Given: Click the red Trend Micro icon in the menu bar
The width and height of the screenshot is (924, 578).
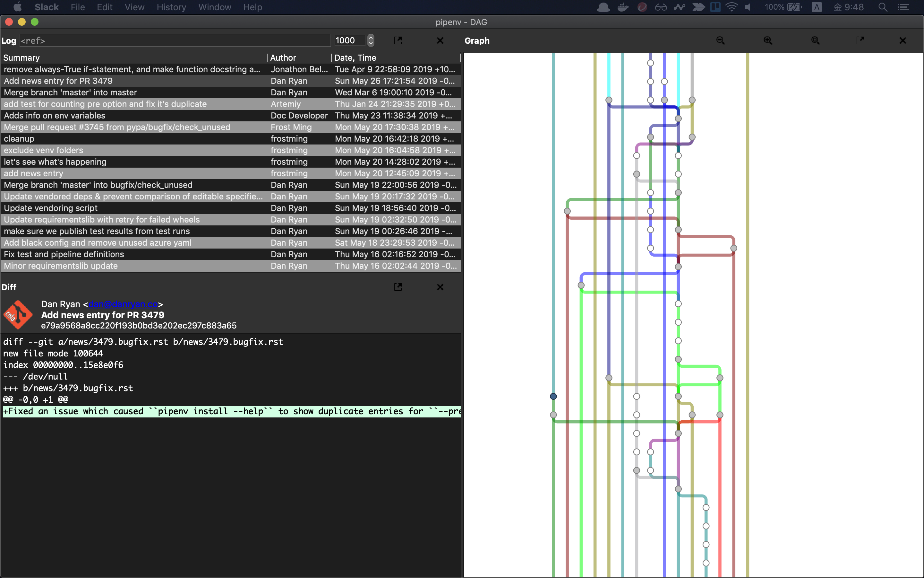Looking at the screenshot, I should 642,7.
